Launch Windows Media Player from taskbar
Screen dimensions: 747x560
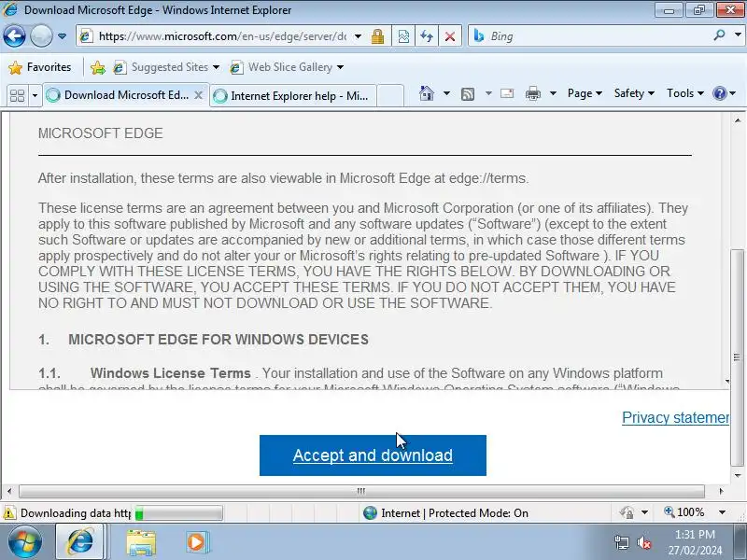(x=196, y=542)
